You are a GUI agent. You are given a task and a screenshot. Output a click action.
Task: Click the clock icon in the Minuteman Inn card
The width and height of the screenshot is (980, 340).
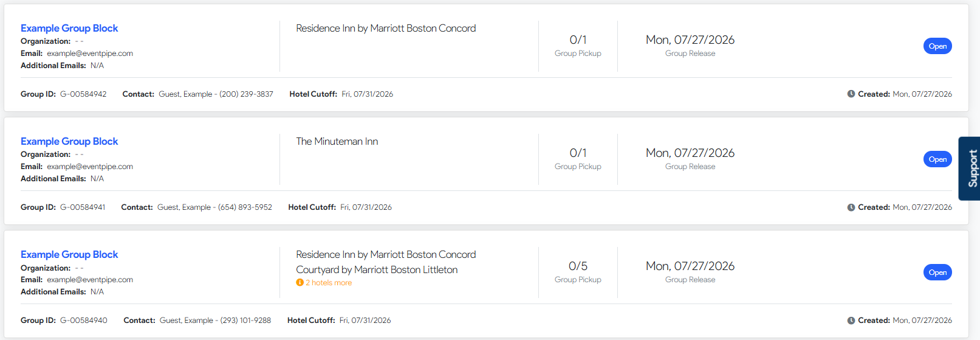[851, 207]
